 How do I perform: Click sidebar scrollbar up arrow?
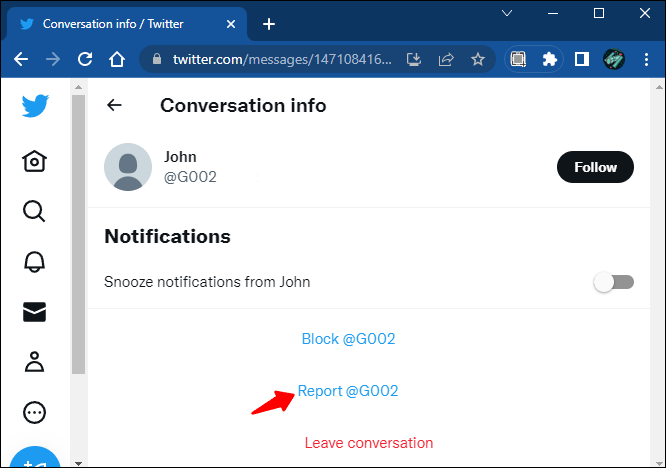click(x=78, y=87)
